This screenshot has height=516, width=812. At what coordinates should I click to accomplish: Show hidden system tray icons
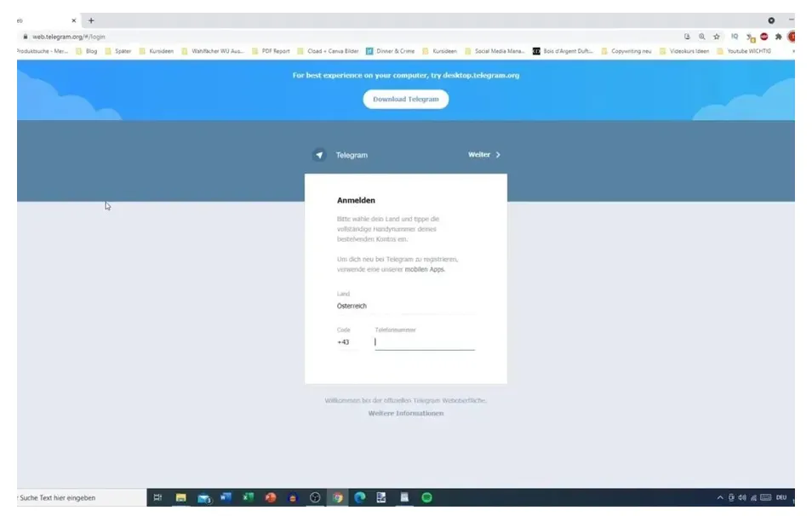pyautogui.click(x=720, y=498)
